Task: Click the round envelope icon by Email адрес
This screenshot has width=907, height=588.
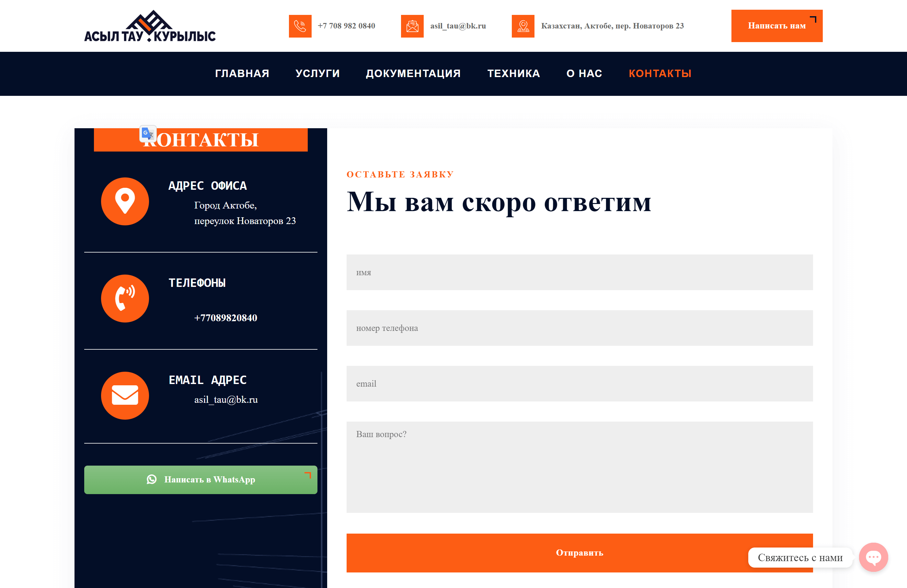Action: tap(125, 395)
